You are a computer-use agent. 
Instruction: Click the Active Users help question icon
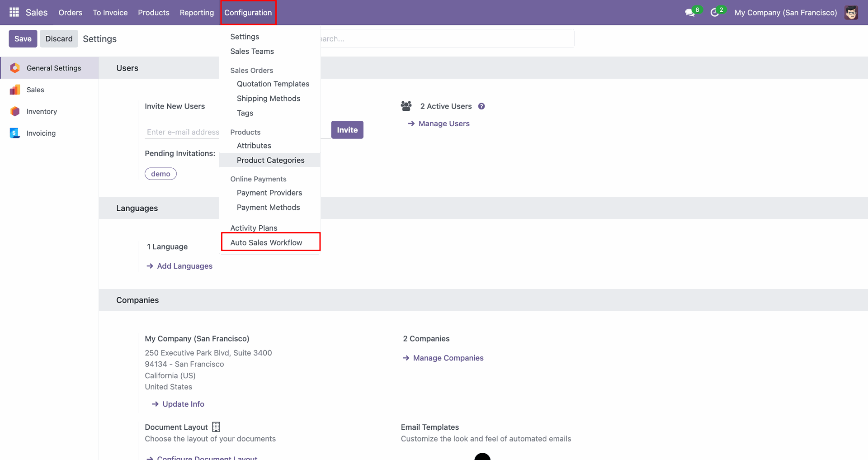coord(481,106)
